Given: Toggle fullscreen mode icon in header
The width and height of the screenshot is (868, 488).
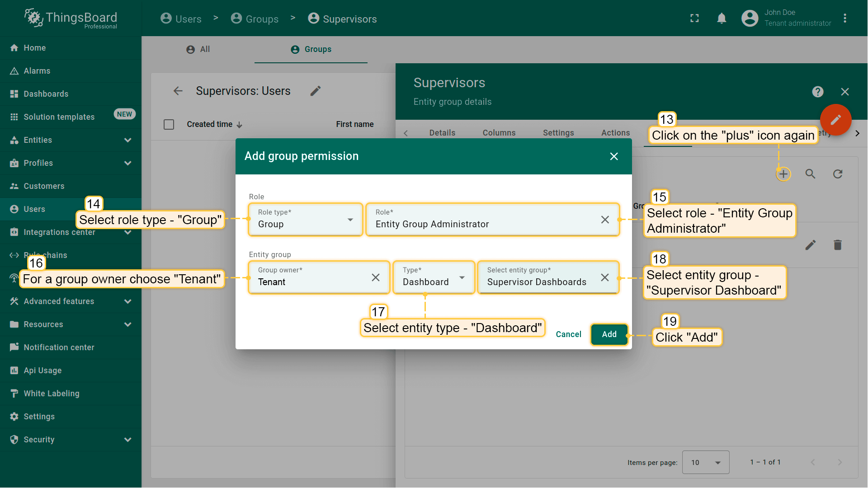Looking at the screenshot, I should point(694,19).
